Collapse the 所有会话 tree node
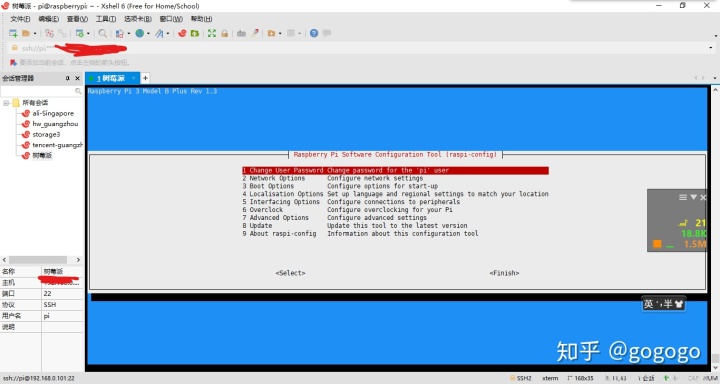 click(6, 103)
